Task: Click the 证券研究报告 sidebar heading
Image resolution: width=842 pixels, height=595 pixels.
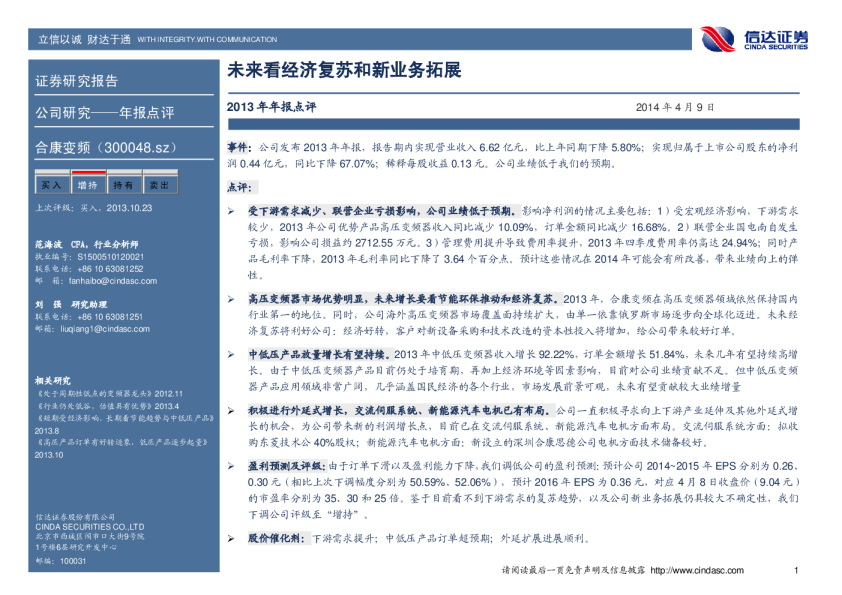Action: (x=77, y=81)
